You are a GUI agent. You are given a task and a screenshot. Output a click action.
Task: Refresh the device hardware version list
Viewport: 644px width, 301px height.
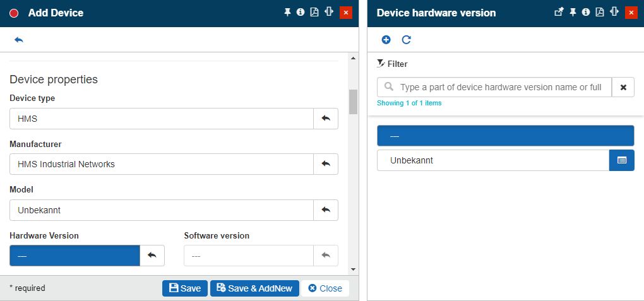407,40
